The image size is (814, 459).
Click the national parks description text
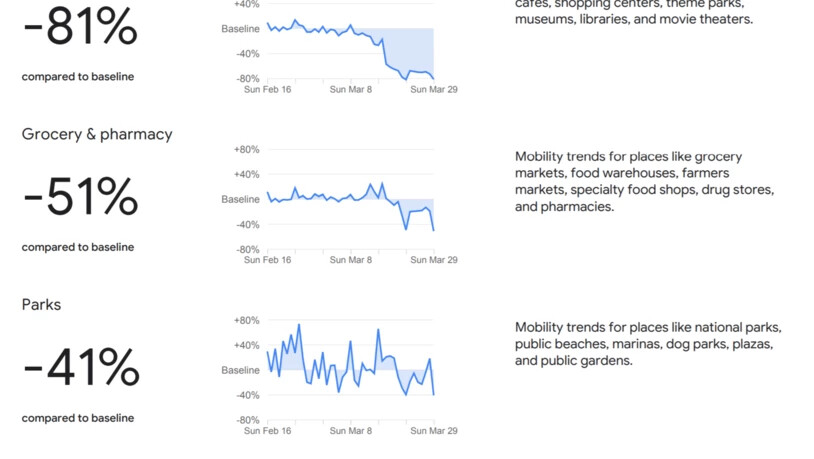647,344
